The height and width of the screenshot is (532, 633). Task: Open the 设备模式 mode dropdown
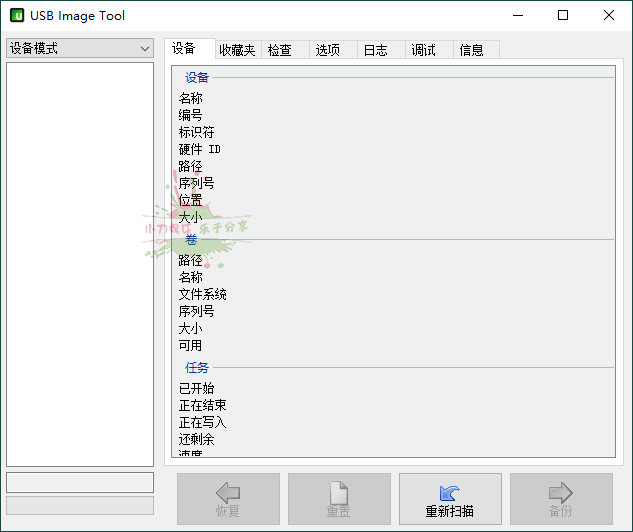80,48
